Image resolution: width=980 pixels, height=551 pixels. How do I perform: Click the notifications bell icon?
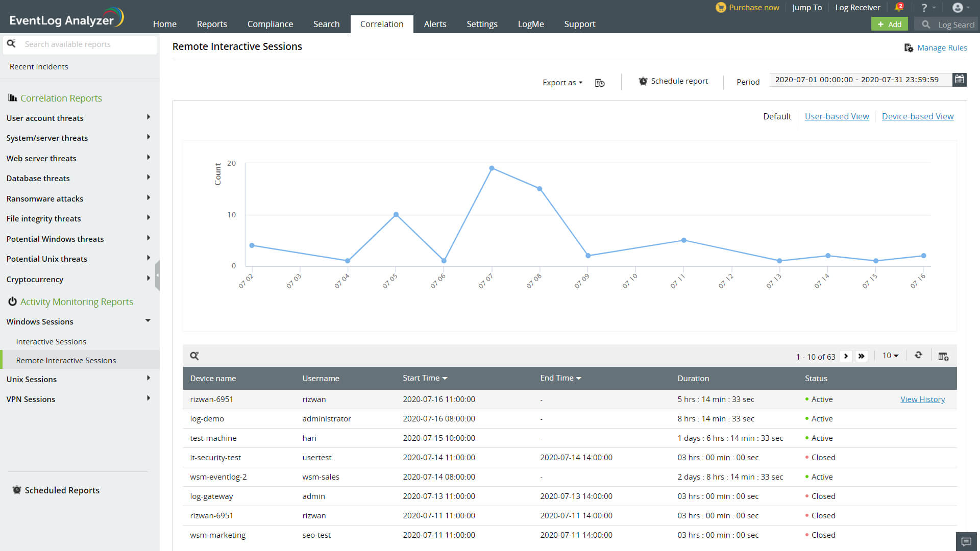tap(898, 7)
